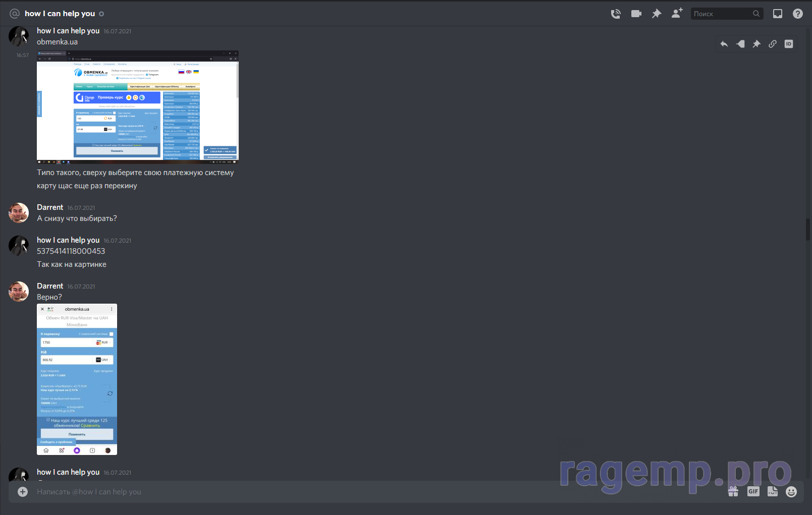This screenshot has width=812, height=515.
Task: Open pinned messages in header
Action: (657, 14)
